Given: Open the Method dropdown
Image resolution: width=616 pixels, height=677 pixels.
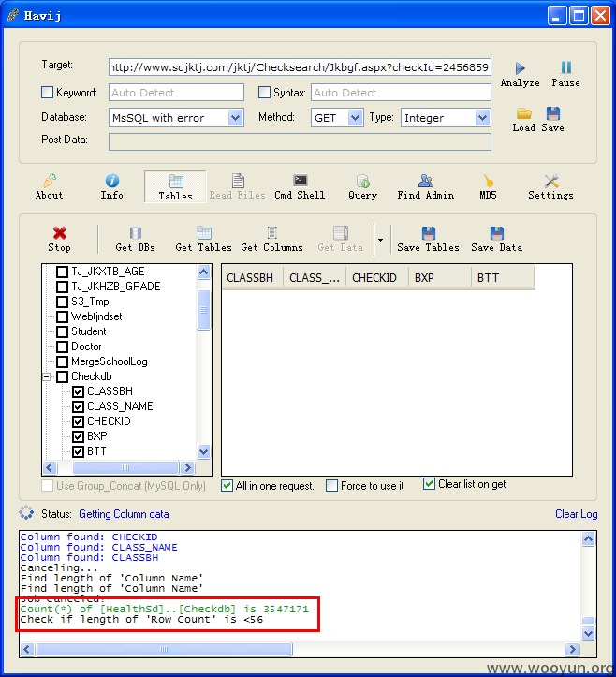Looking at the screenshot, I should pos(355,117).
